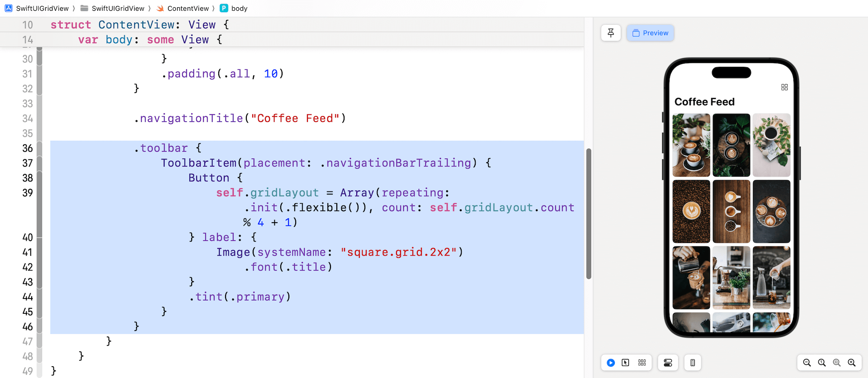Click the folder icon in the breadcrumb bar

tap(84, 8)
